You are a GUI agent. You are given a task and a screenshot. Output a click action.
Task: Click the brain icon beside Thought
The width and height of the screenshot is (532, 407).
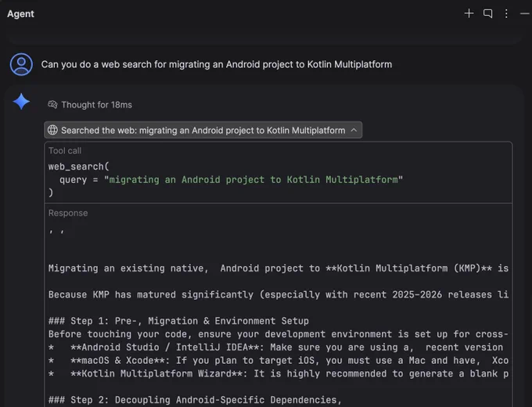52,105
